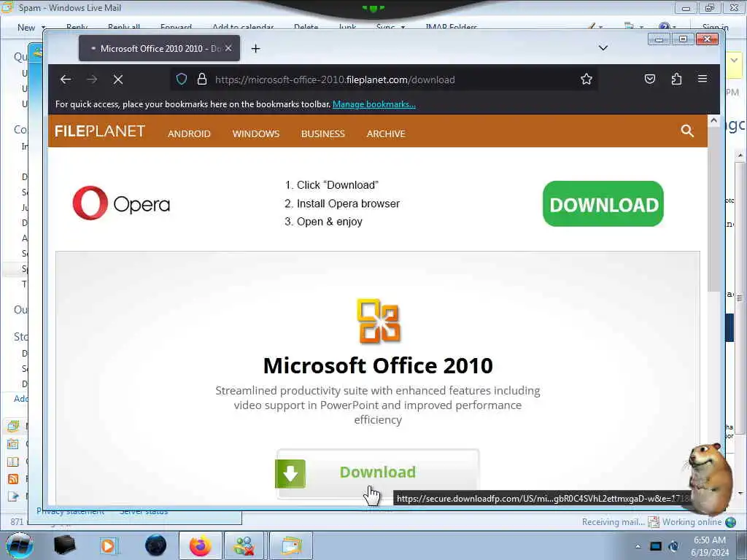
Task: Select the Microsoft Office 2010 browser tab
Action: pyautogui.click(x=159, y=48)
